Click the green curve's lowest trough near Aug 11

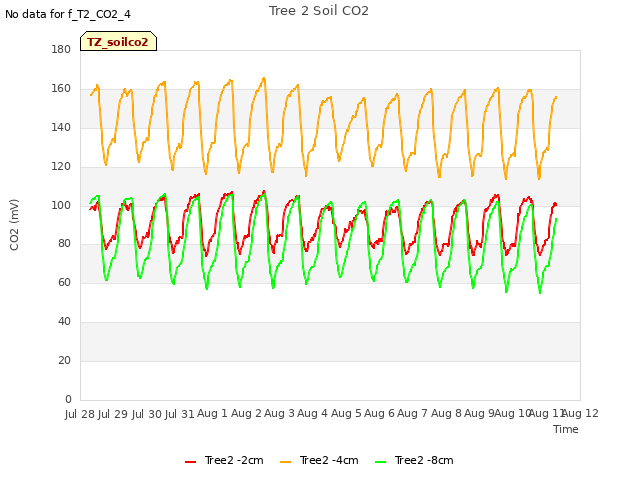tap(540, 293)
